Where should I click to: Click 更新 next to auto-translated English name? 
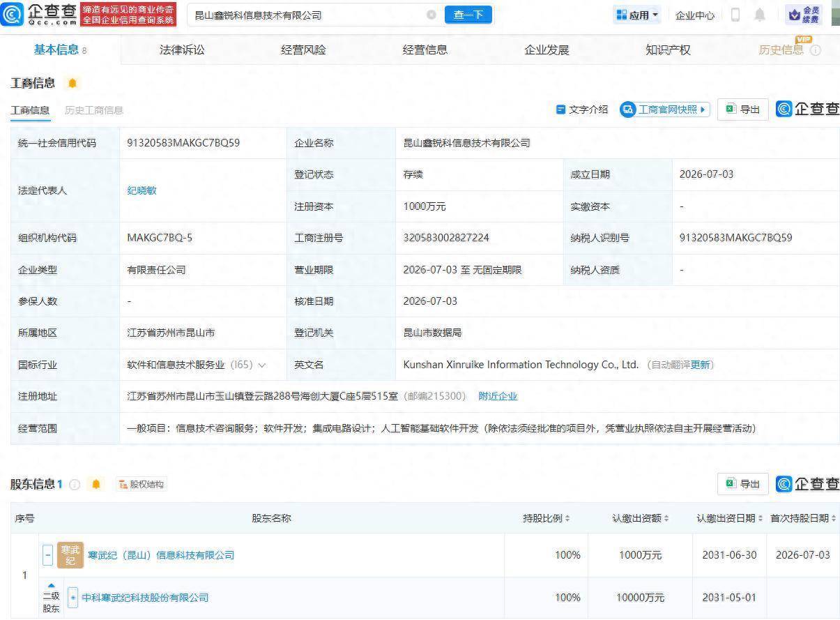(x=700, y=365)
